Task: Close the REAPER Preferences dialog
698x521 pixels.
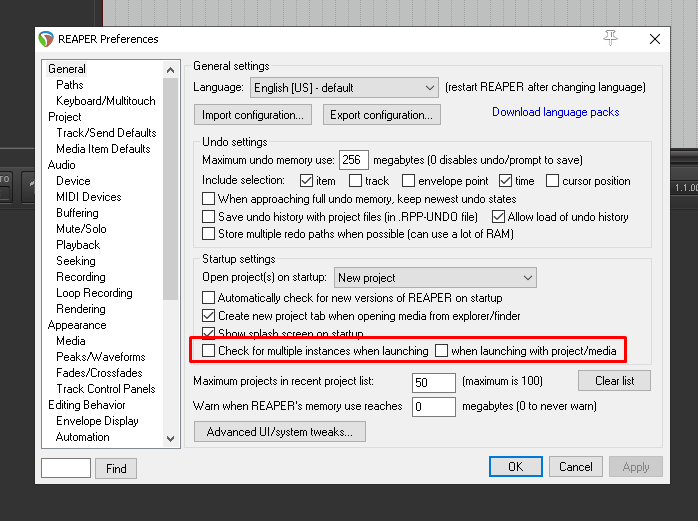Action: tap(654, 39)
